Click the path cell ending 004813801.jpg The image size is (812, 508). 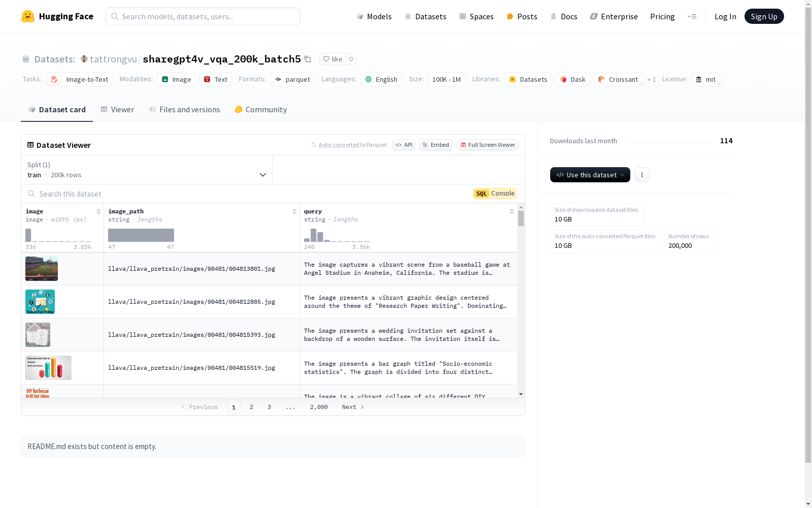coord(202,269)
